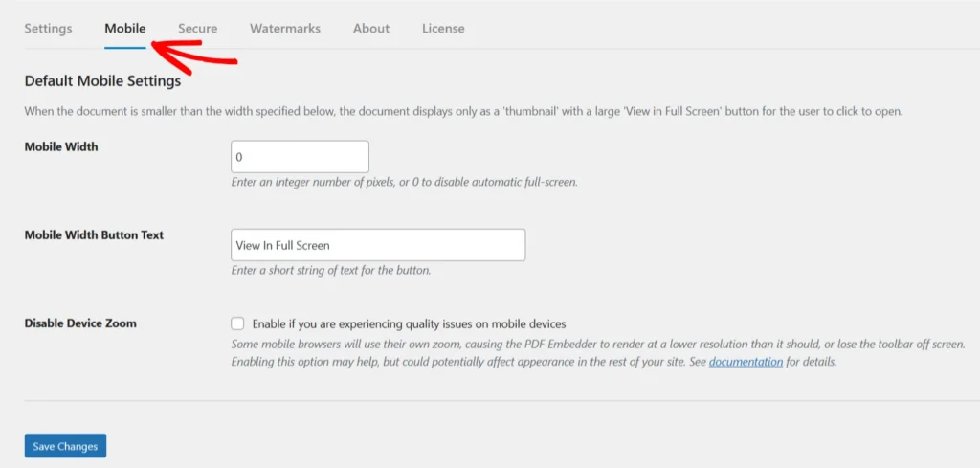980x468 pixels.
Task: Switch to the Secure tab
Action: pos(197,29)
